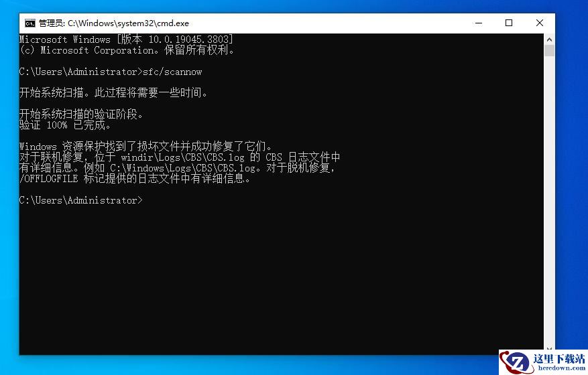Screen dimensions: 588x375
Task: Click the cmd.exe icon in the title bar
Action: point(30,23)
